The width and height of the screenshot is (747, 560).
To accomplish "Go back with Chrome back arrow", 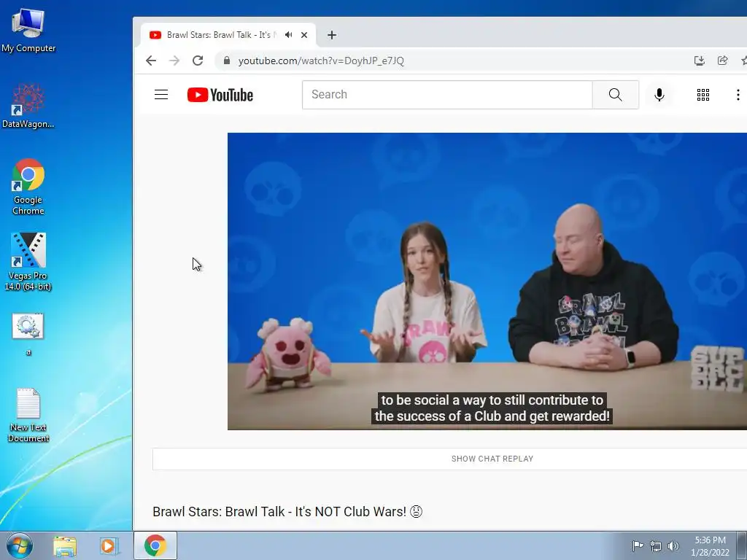I will click(151, 61).
